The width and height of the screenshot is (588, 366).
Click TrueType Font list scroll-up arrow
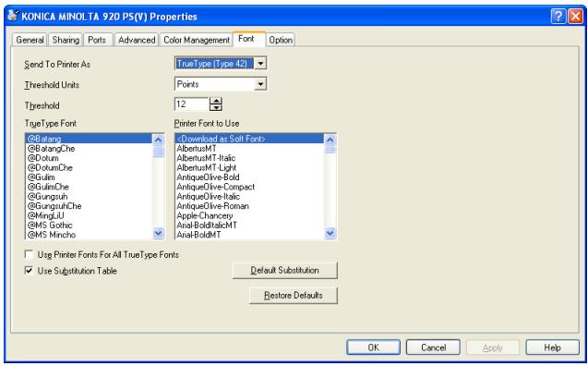pos(158,140)
